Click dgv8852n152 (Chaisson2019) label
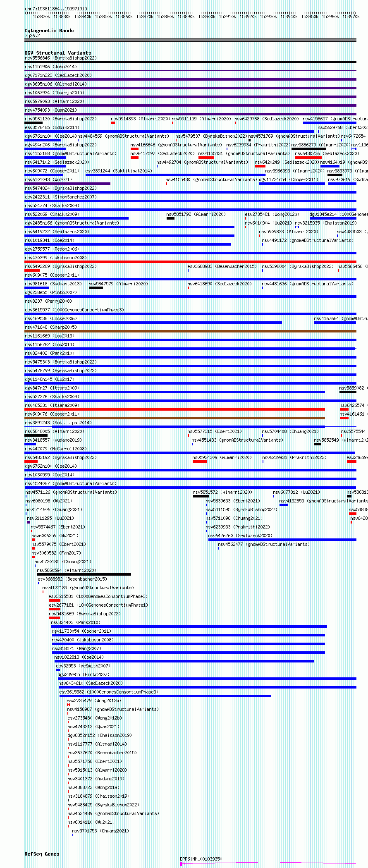 pyautogui.click(x=100, y=735)
